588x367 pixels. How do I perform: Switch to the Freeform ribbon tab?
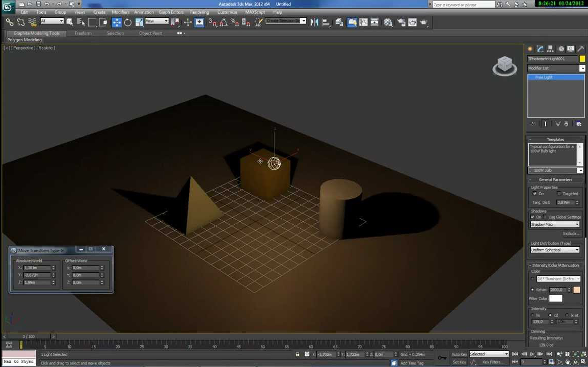pos(83,33)
